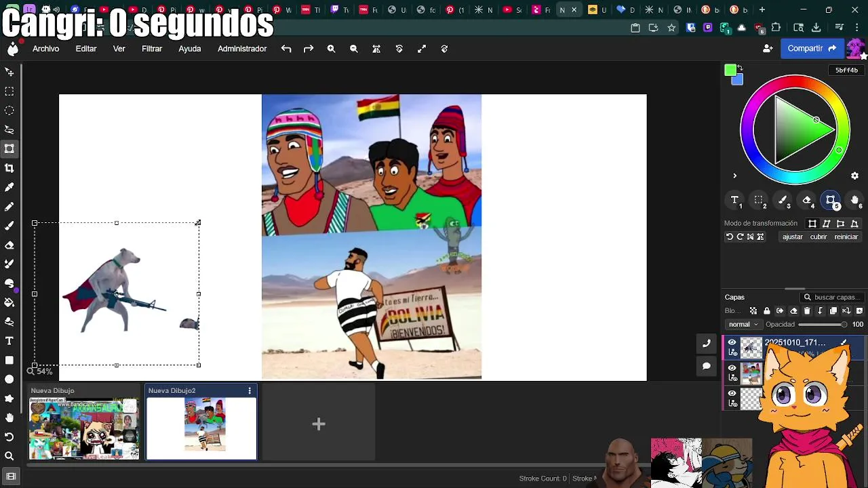Select the Eraser tool in left toolbar
The image size is (868, 488).
[x=9, y=245]
